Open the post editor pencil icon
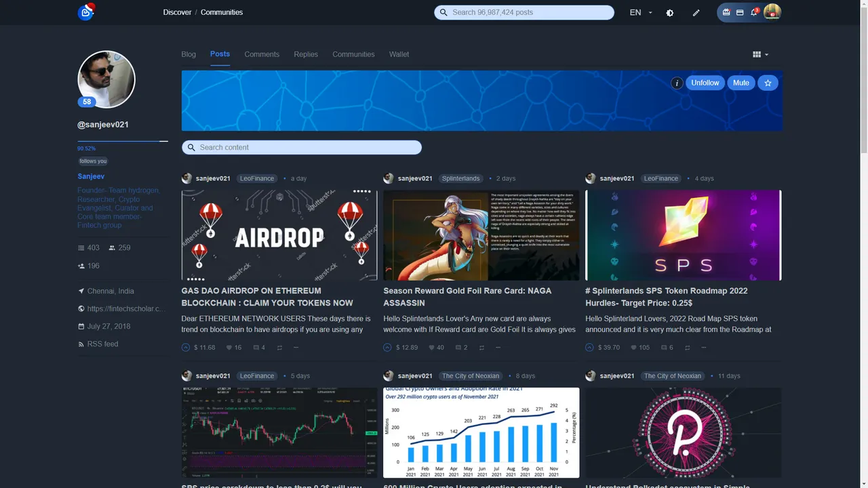868x488 pixels. 696,12
